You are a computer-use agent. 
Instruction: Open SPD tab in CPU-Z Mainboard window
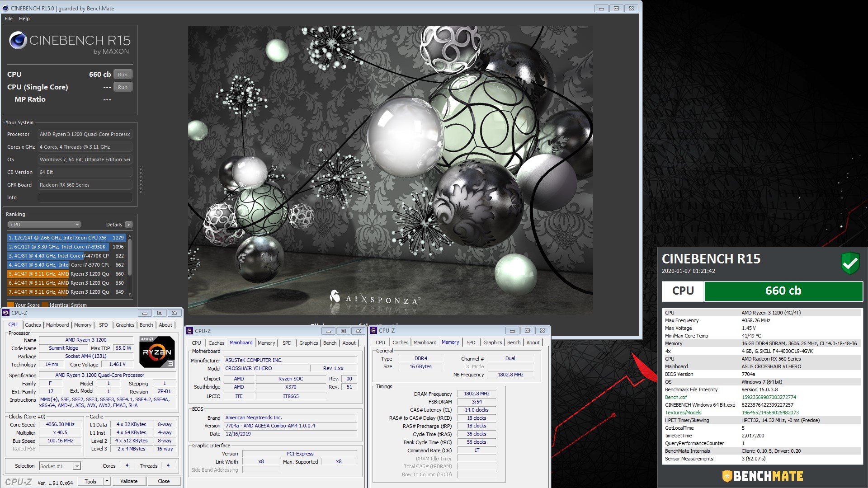pos(287,343)
